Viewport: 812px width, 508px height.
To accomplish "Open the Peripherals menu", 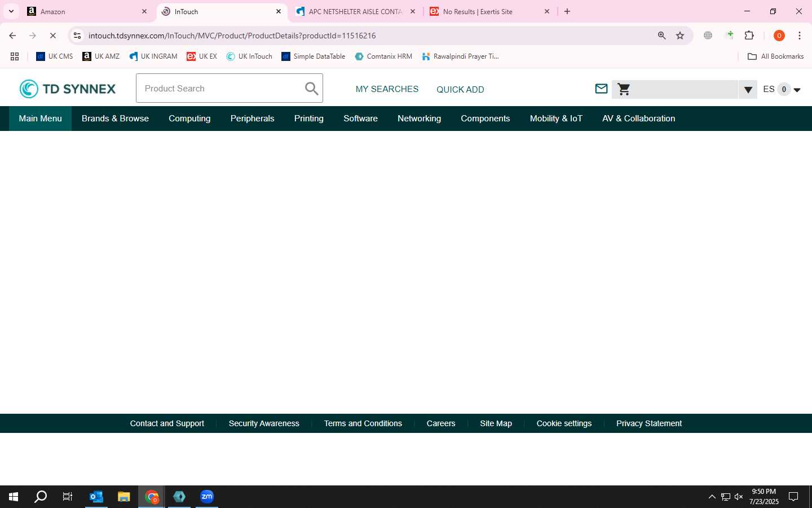I will point(252,119).
